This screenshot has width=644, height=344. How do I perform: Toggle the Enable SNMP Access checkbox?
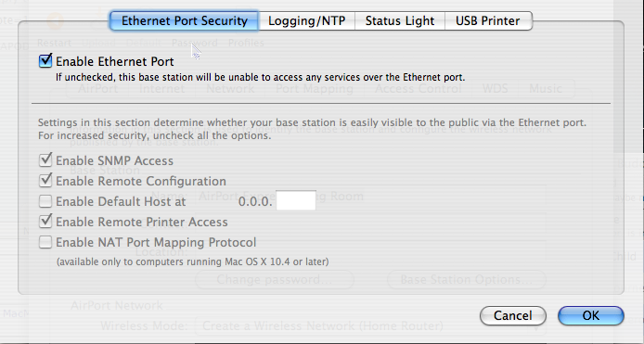click(45, 160)
